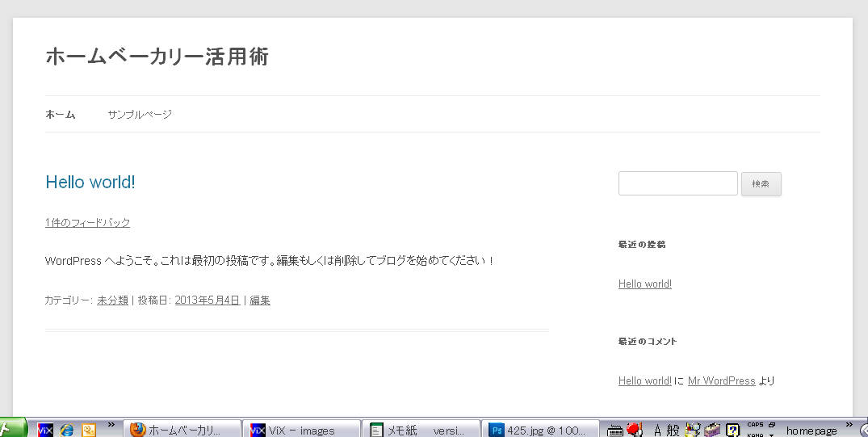Click the post text starting 'WordPress へようこそ'
868x437 pixels.
point(270,260)
